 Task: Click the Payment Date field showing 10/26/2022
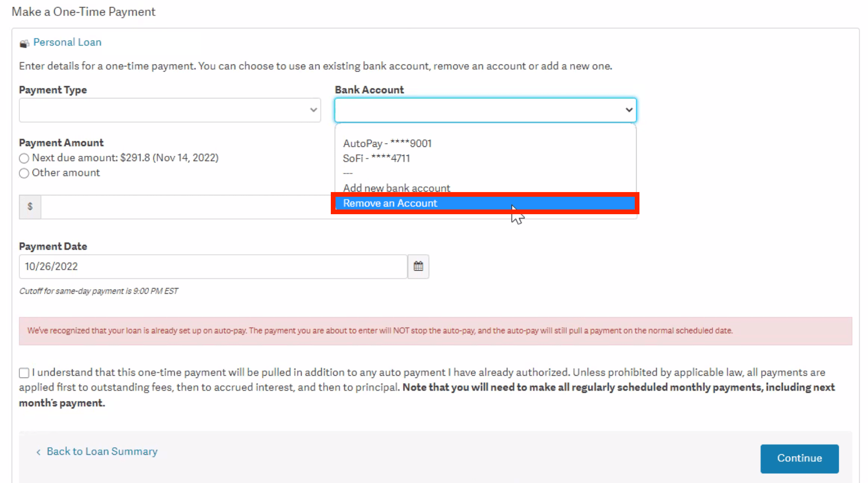[x=212, y=266]
